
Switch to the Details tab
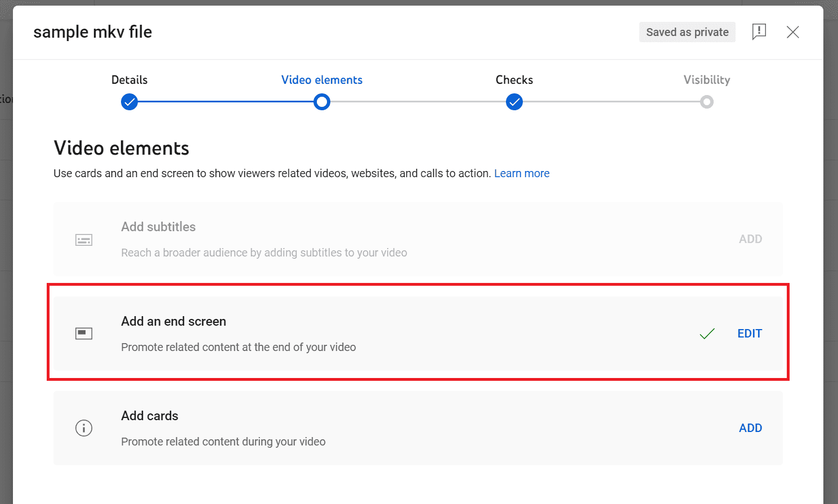tap(129, 80)
